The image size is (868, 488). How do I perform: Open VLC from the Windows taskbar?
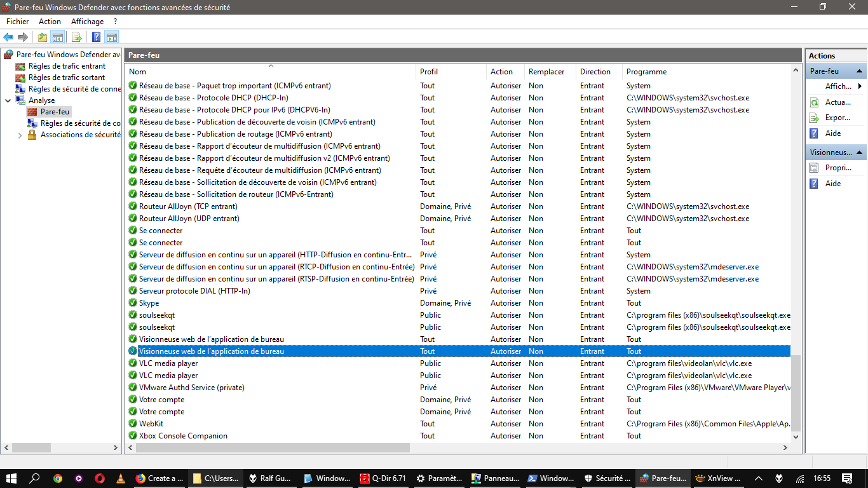120,478
